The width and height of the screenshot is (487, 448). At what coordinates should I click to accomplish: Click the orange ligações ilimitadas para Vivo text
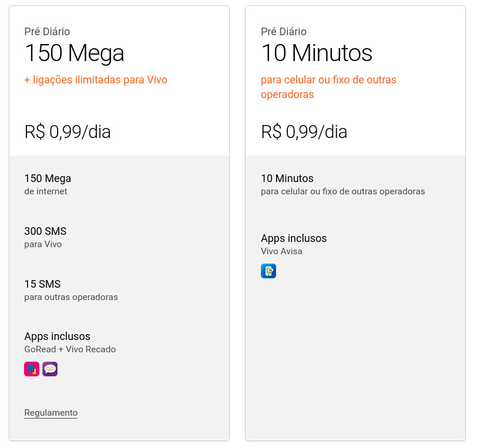pyautogui.click(x=96, y=80)
